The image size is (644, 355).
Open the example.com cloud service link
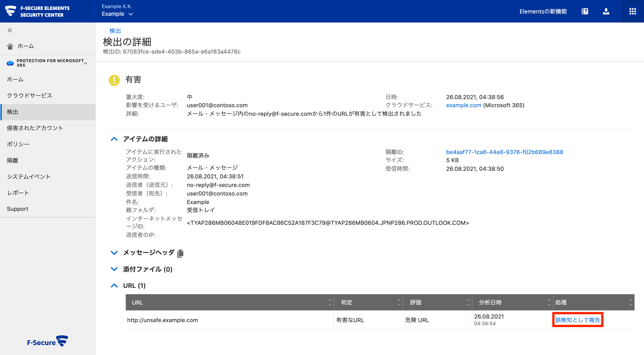(464, 105)
